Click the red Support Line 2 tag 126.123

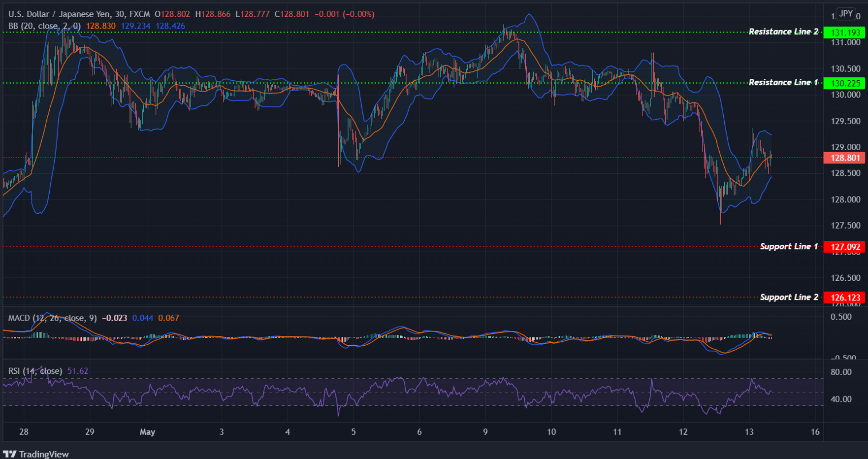844,297
